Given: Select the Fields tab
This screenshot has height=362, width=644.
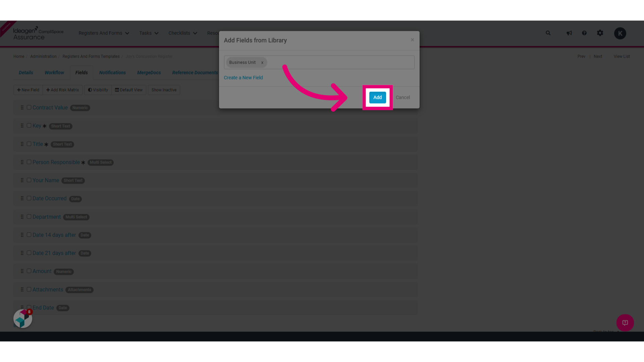Looking at the screenshot, I should click(82, 73).
